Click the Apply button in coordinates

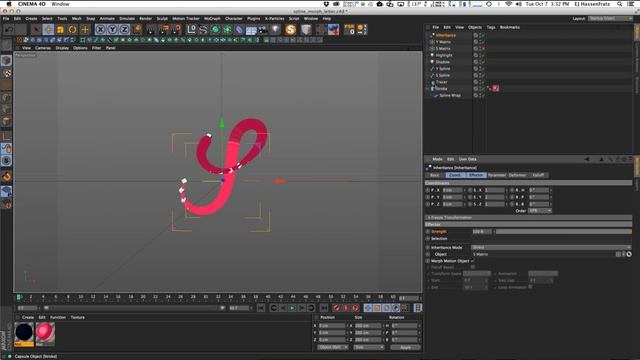click(405, 347)
